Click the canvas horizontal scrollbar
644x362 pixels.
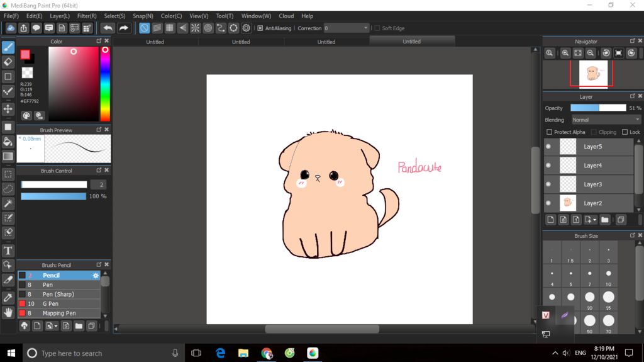coord(322,329)
